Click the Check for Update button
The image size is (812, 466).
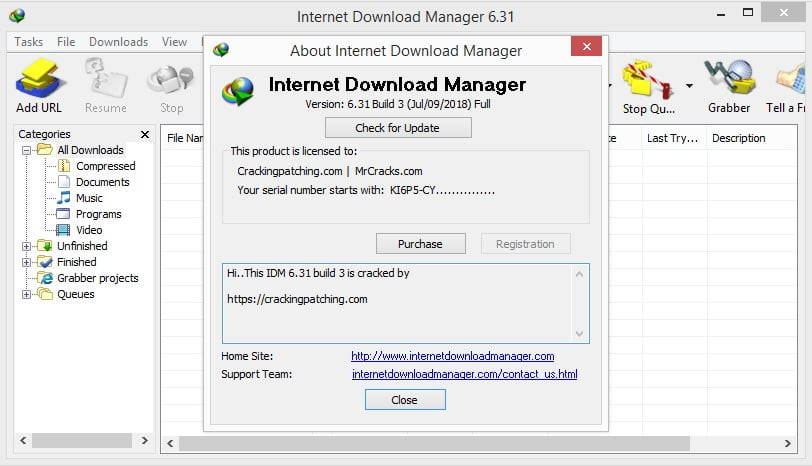click(x=398, y=128)
